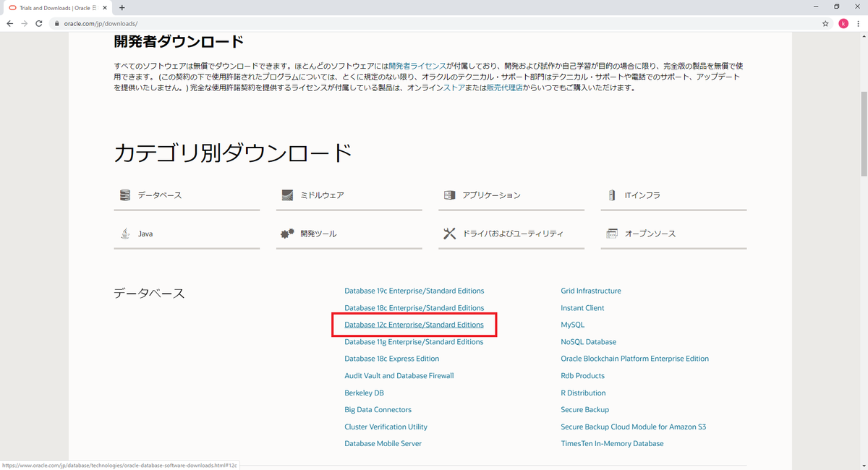The height and width of the screenshot is (470, 868).
Task: Open the Instant Client link
Action: click(582, 308)
